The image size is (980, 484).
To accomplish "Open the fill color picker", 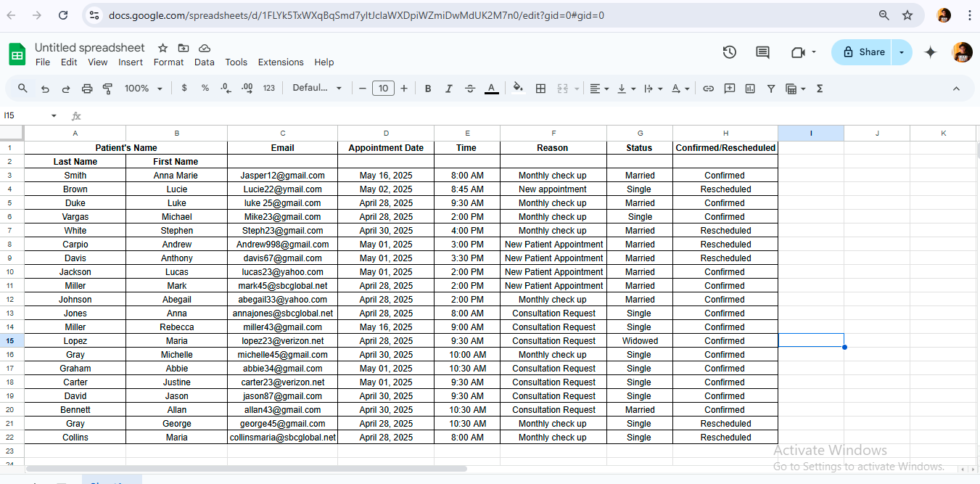I will 518,89.
